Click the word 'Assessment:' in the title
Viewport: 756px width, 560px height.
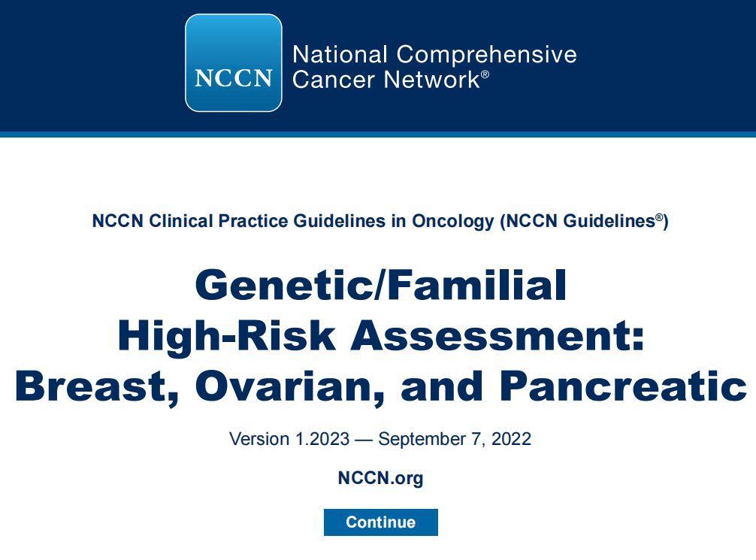click(x=497, y=336)
